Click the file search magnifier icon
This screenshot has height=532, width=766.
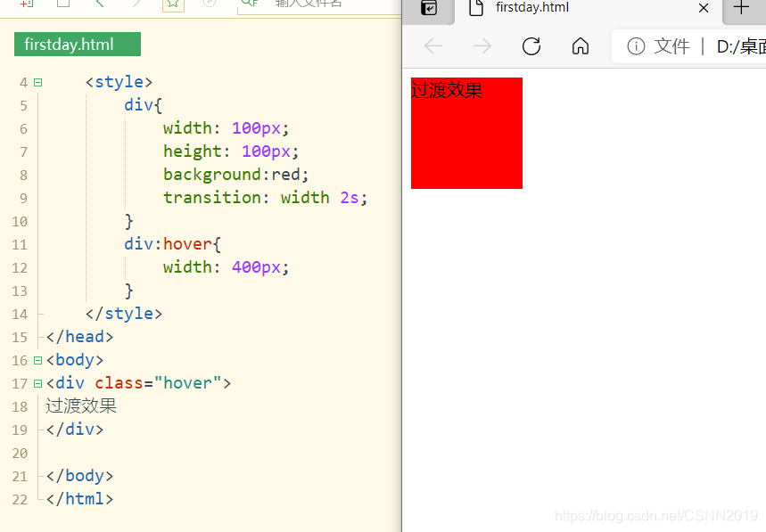(250, 3)
